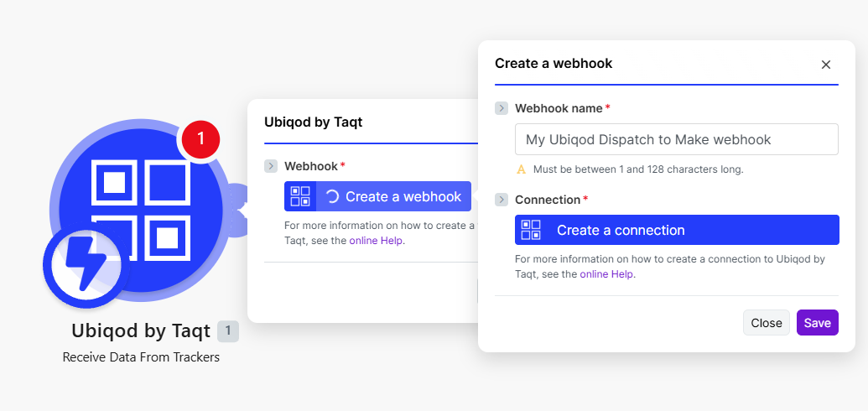Viewport: 868px width, 411px height.
Task: Click the grey module number badge 1
Action: pyautogui.click(x=228, y=331)
